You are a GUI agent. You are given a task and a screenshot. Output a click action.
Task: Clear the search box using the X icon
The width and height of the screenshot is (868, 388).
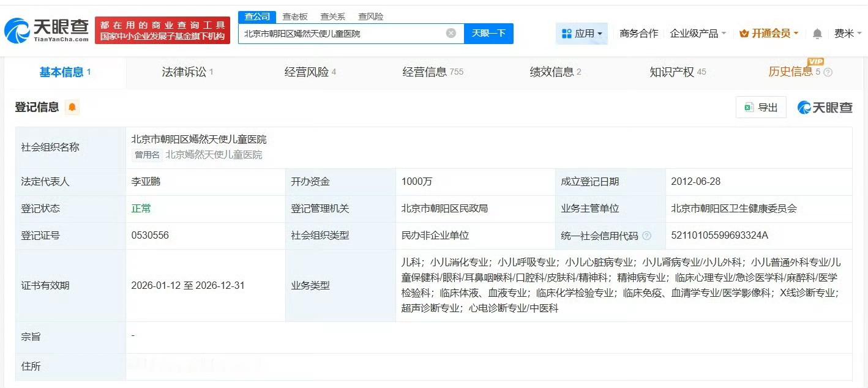coord(451,34)
